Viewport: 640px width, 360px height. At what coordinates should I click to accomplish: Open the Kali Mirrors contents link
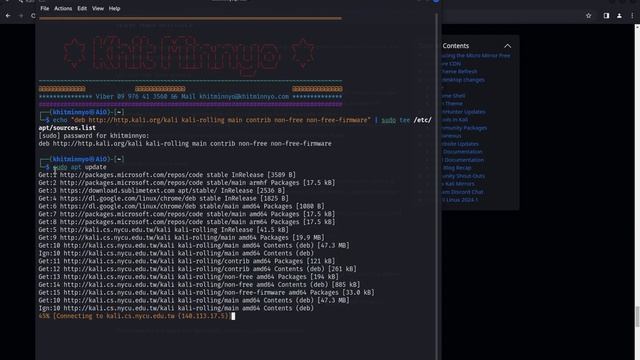(x=458, y=184)
